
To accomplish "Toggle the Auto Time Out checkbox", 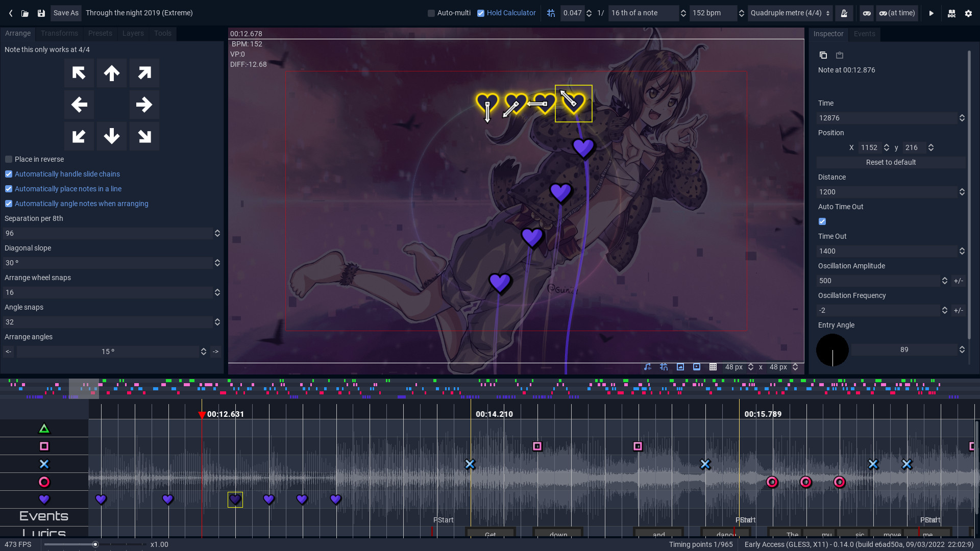I will pos(822,222).
